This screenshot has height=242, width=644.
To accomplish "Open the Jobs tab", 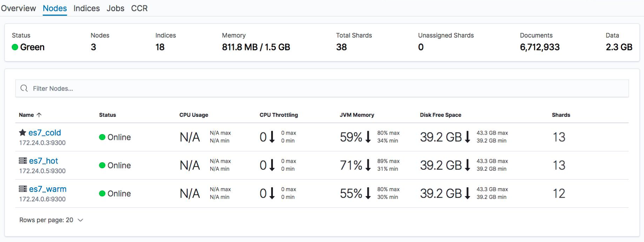I will (x=115, y=8).
